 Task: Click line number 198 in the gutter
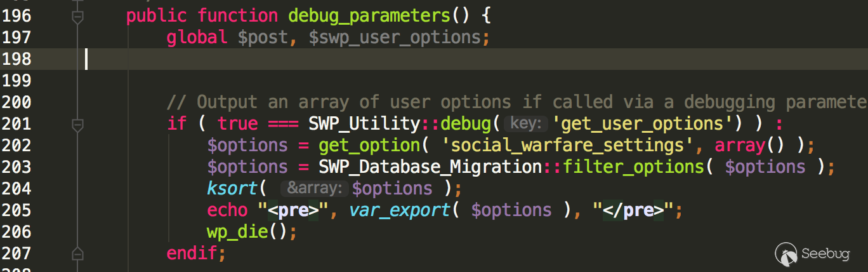[x=16, y=59]
